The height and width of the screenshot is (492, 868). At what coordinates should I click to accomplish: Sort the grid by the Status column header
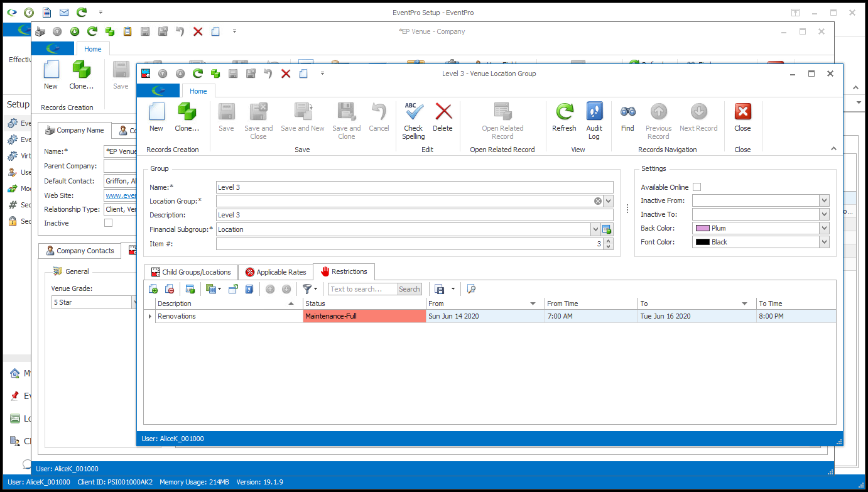click(x=364, y=303)
